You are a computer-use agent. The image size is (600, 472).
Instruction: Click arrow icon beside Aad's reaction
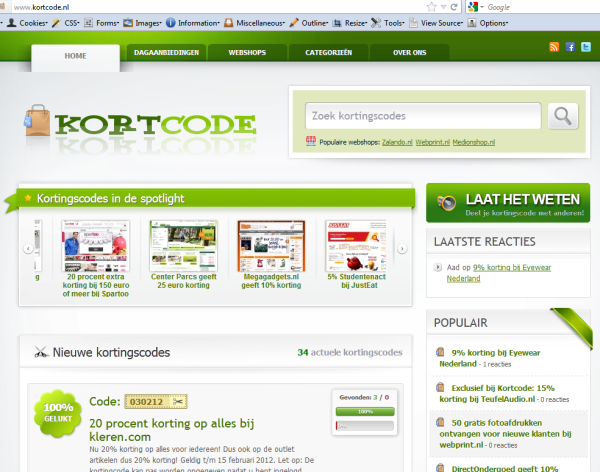pos(438,267)
